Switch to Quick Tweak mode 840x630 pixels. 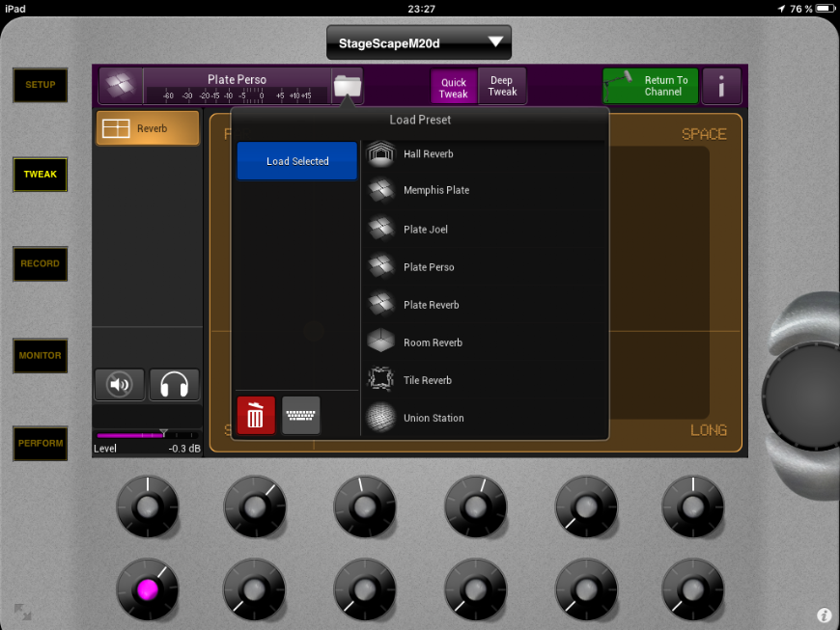coord(453,87)
